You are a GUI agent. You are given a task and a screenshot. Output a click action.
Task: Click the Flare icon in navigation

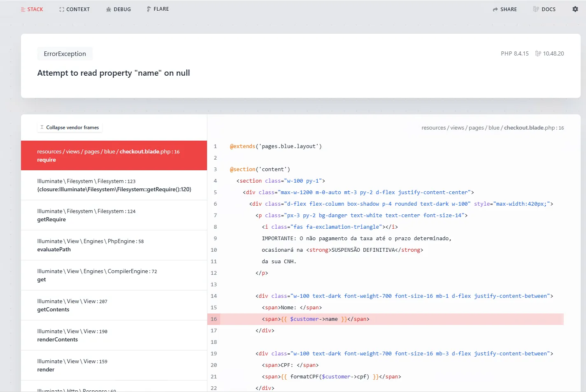click(149, 9)
